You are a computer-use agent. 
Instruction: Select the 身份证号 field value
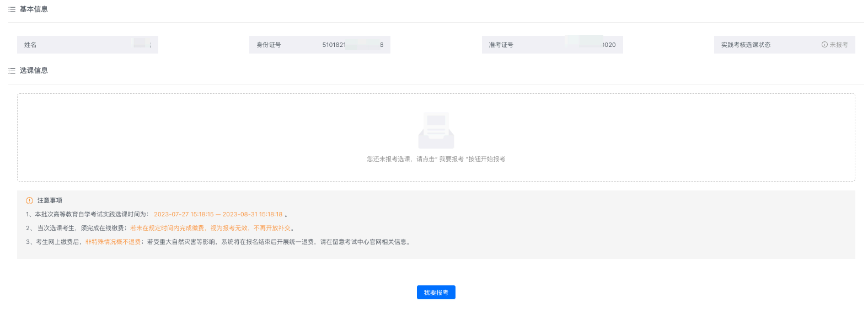click(352, 45)
